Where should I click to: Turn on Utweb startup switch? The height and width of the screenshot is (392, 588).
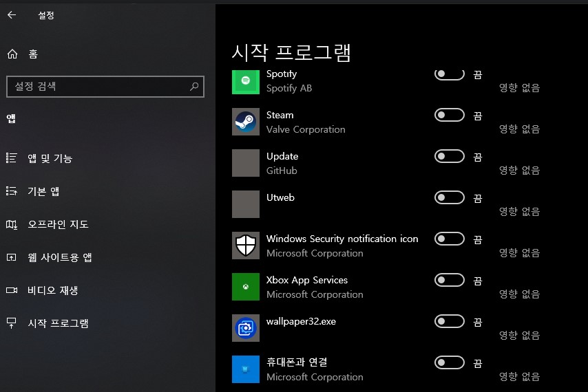[x=449, y=197]
